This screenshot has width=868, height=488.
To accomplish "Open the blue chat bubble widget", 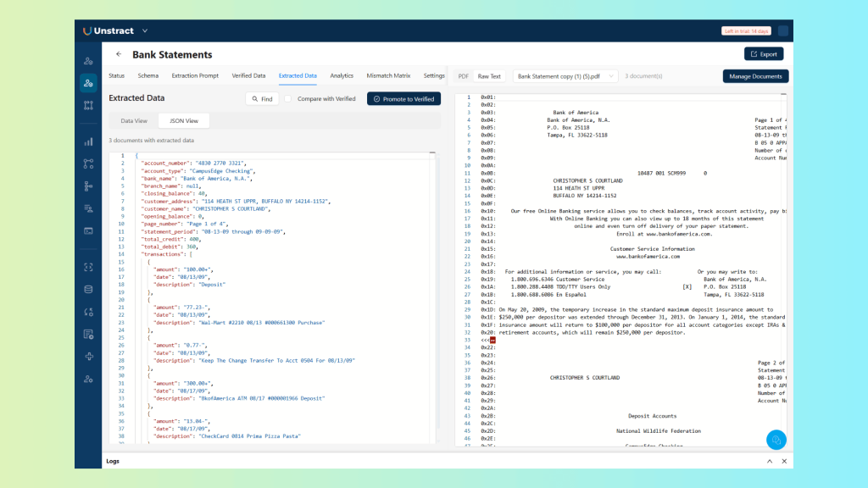I will tap(776, 440).
